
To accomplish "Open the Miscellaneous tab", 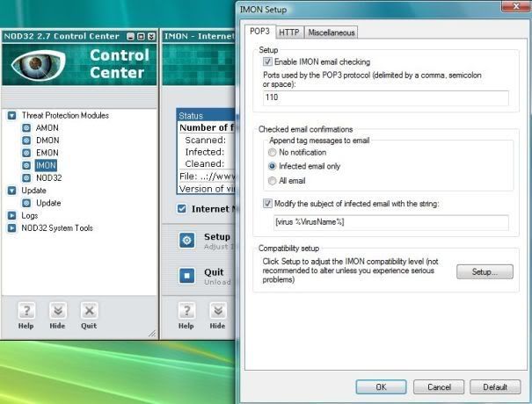I will tap(331, 32).
